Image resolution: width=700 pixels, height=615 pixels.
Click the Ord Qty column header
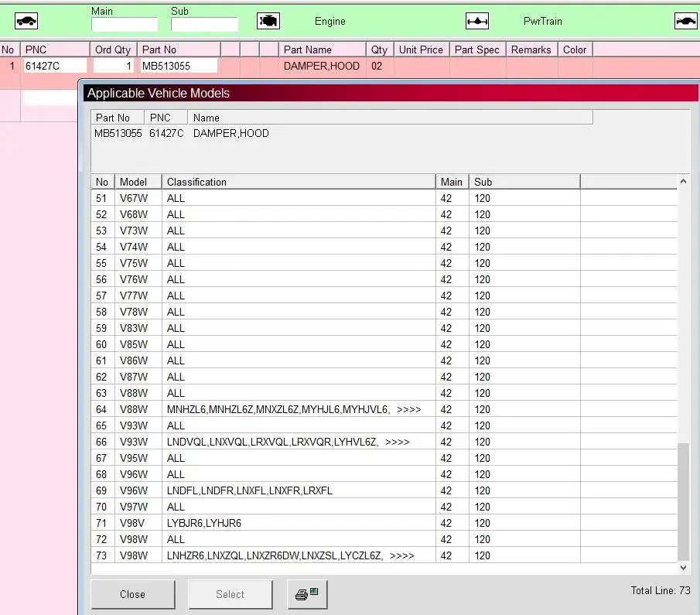(x=114, y=50)
